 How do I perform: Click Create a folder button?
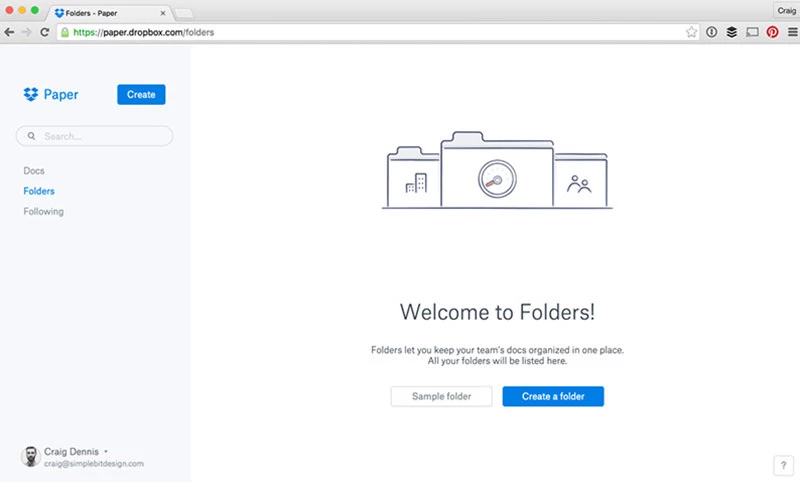pos(553,396)
